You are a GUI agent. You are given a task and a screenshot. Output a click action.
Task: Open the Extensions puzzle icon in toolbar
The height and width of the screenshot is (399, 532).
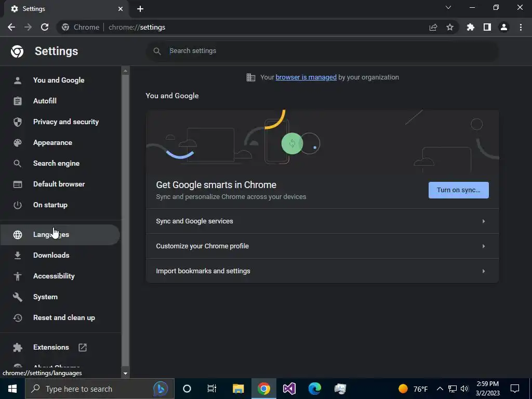(x=471, y=27)
